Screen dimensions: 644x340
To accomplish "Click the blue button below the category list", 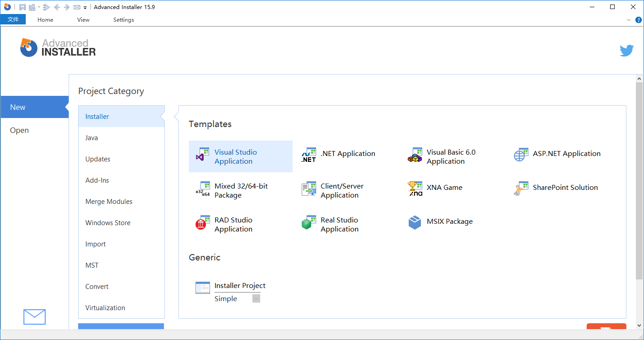I will coord(121,326).
